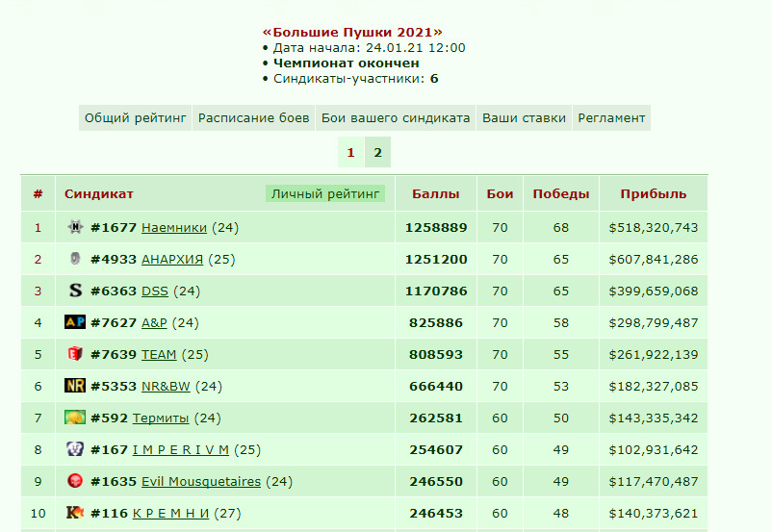Click the points value 262581

tap(436, 418)
